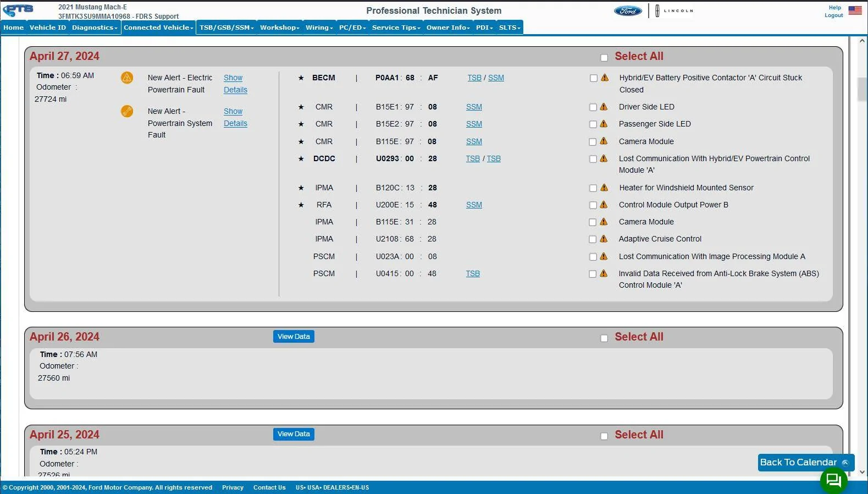Click the Ford oval logo
The width and height of the screenshot is (868, 494).
pos(628,11)
